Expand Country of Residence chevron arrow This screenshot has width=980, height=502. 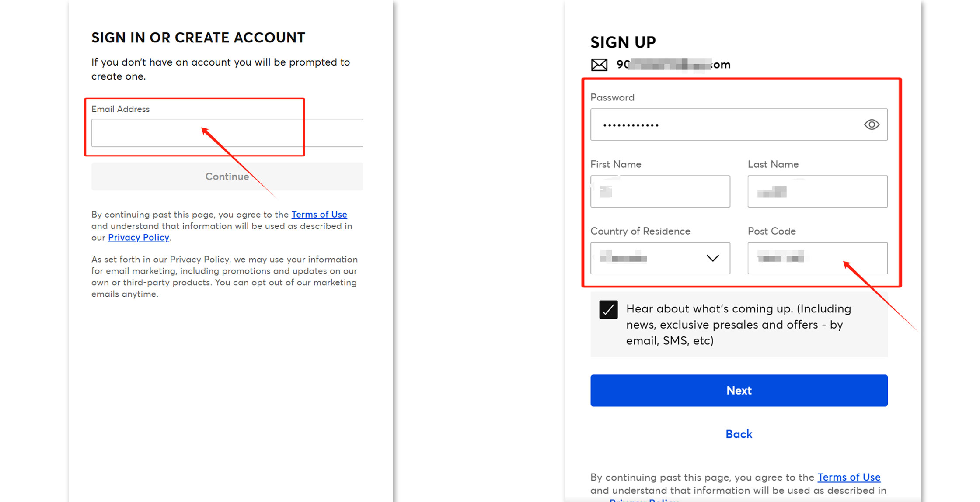[713, 258]
